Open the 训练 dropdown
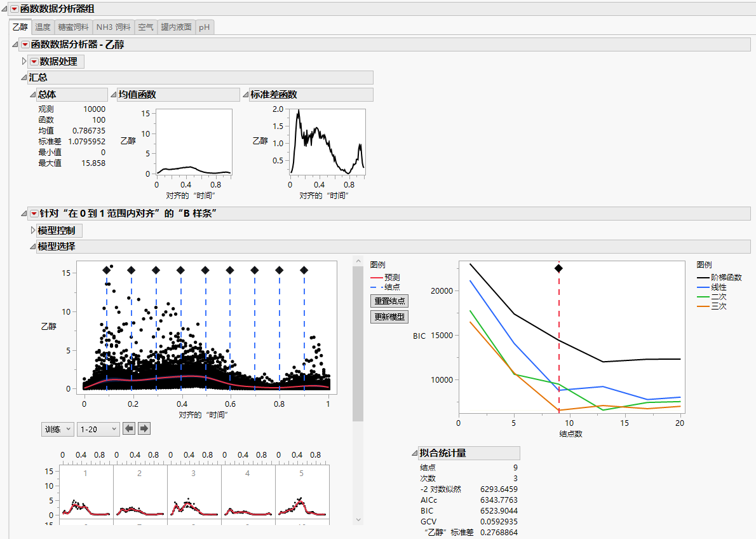The width and height of the screenshot is (756, 539). click(x=57, y=428)
